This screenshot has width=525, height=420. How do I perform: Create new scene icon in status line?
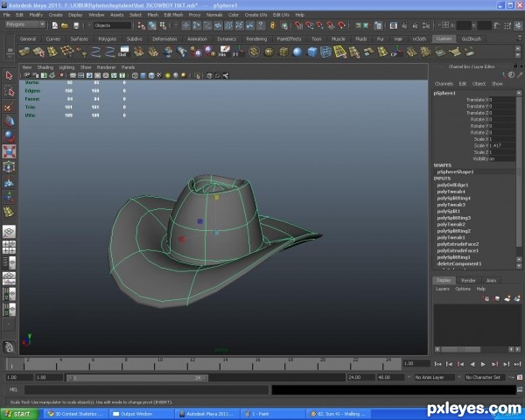point(55,25)
